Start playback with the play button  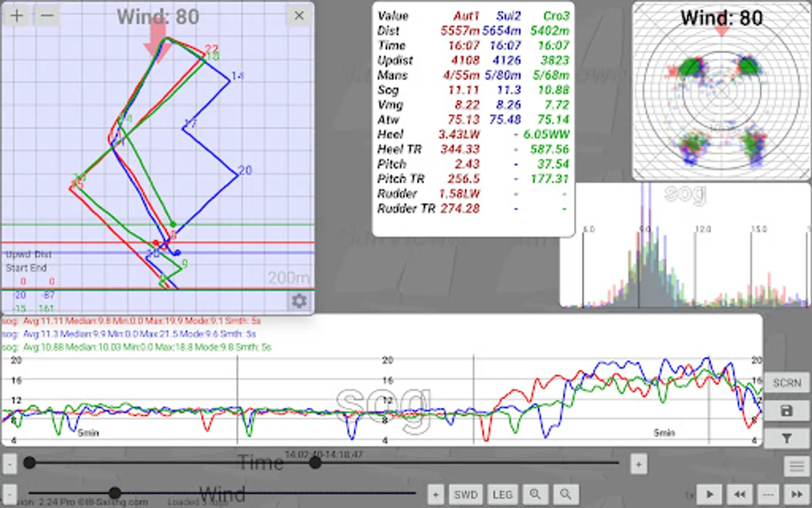pos(710,494)
